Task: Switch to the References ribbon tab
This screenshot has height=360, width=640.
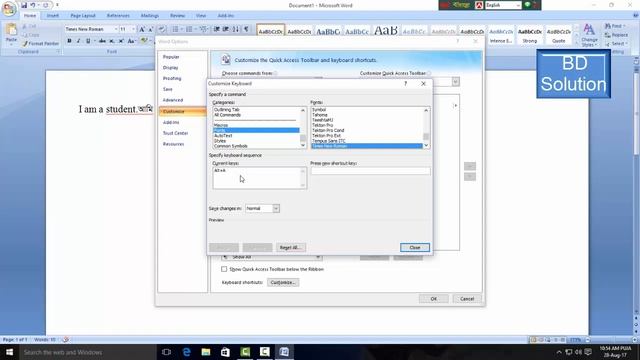Action: [x=118, y=16]
